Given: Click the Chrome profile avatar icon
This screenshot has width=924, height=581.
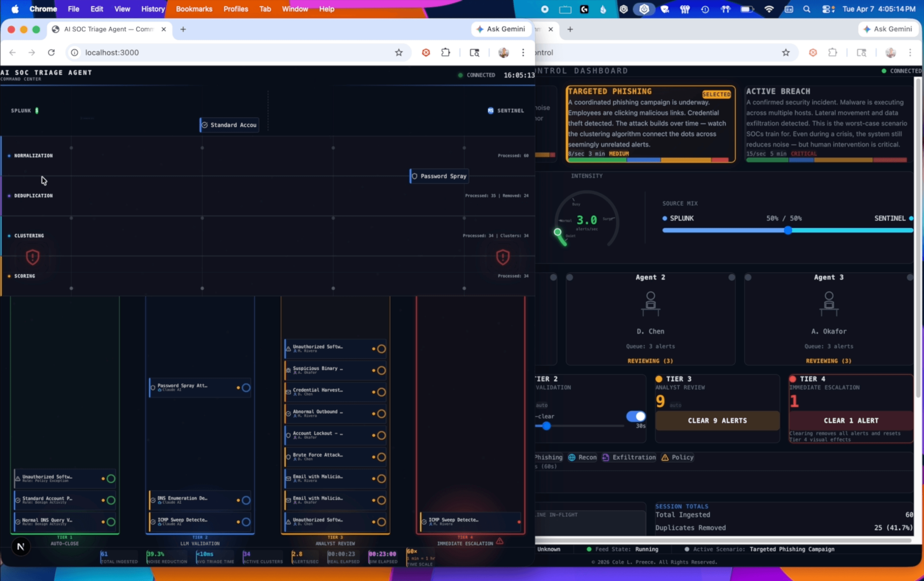Looking at the screenshot, I should tap(504, 53).
